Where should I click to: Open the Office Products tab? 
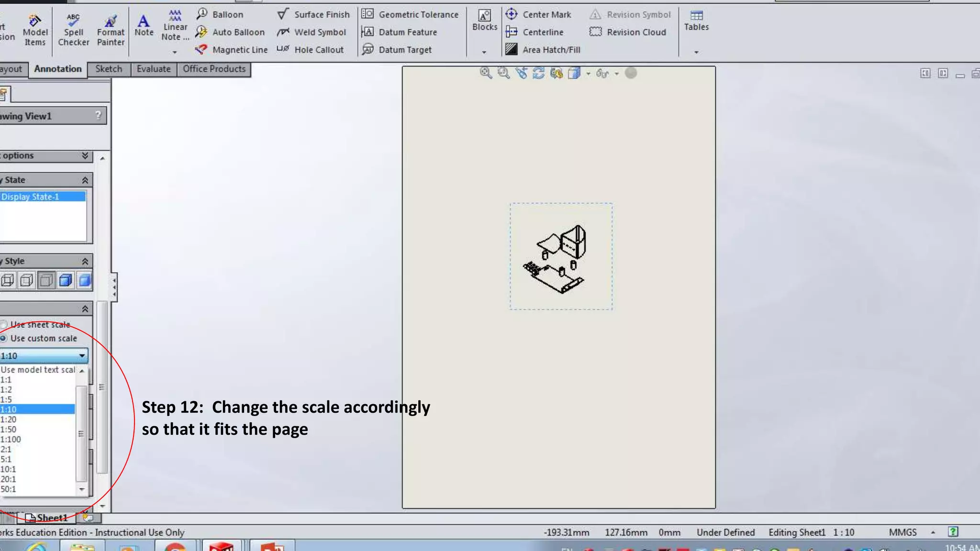coord(214,69)
